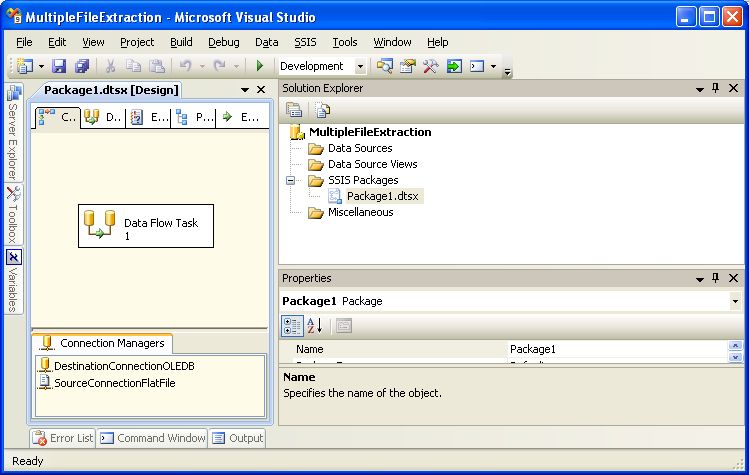Screen dimensions: 749x475
Task: Select the MultipleFileExtraction project node
Action: coord(370,132)
